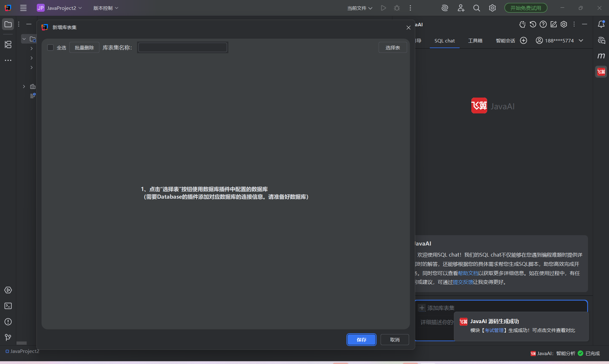
Task: Click the search magnifier icon in title bar
Action: (x=476, y=8)
